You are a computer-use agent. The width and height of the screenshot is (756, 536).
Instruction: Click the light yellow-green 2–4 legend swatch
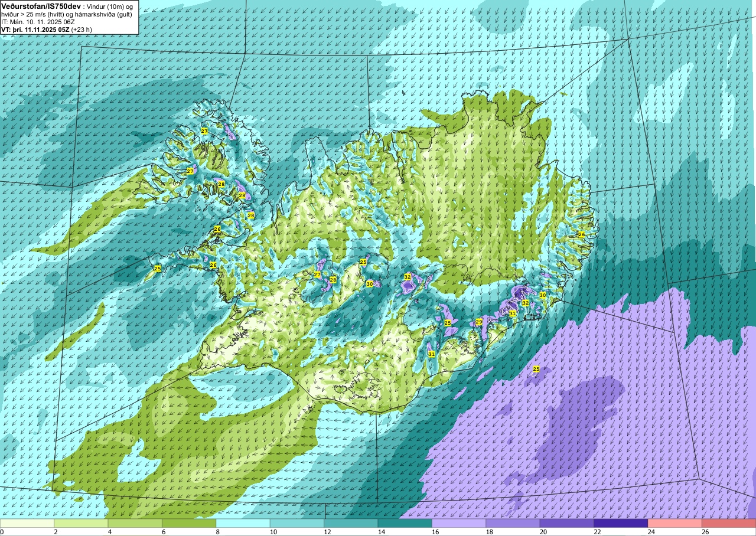(81, 523)
